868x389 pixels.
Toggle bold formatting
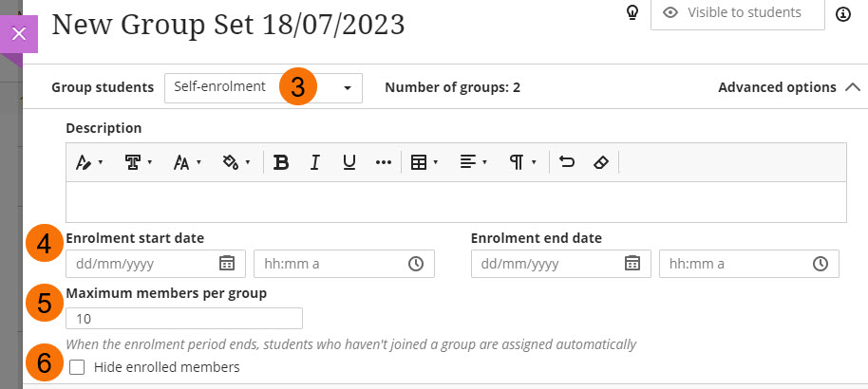(x=281, y=162)
